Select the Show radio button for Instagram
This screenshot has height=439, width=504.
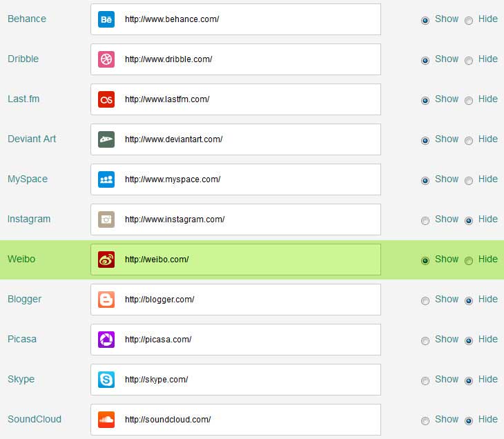coord(425,221)
